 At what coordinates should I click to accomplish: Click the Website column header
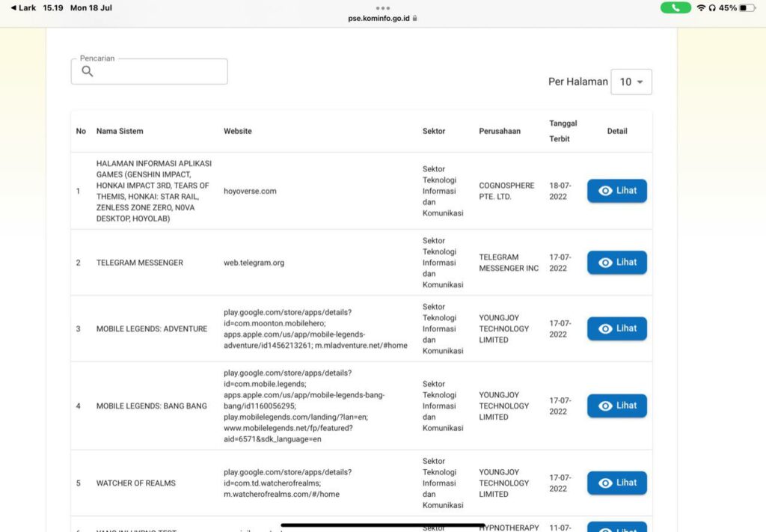coord(238,131)
